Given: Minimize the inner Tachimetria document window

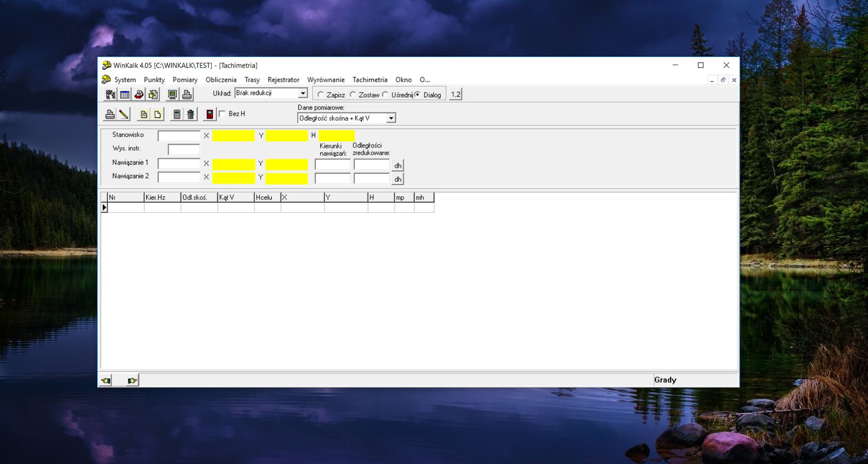Looking at the screenshot, I should (x=712, y=80).
